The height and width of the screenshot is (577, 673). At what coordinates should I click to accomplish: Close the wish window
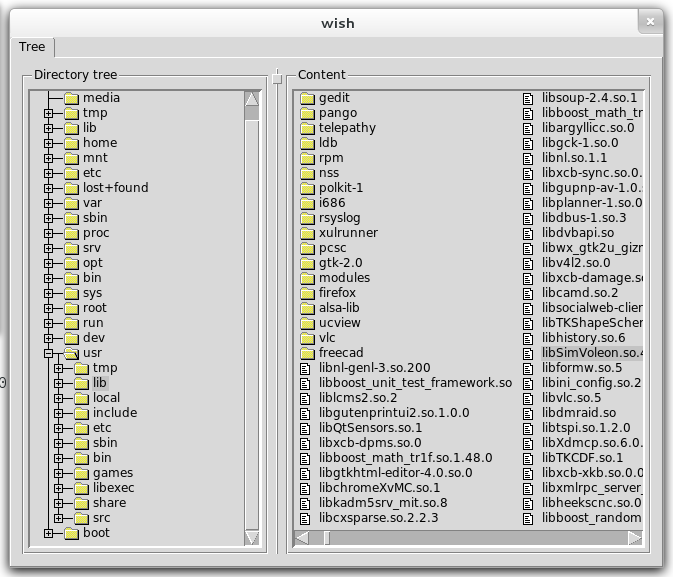(x=650, y=21)
